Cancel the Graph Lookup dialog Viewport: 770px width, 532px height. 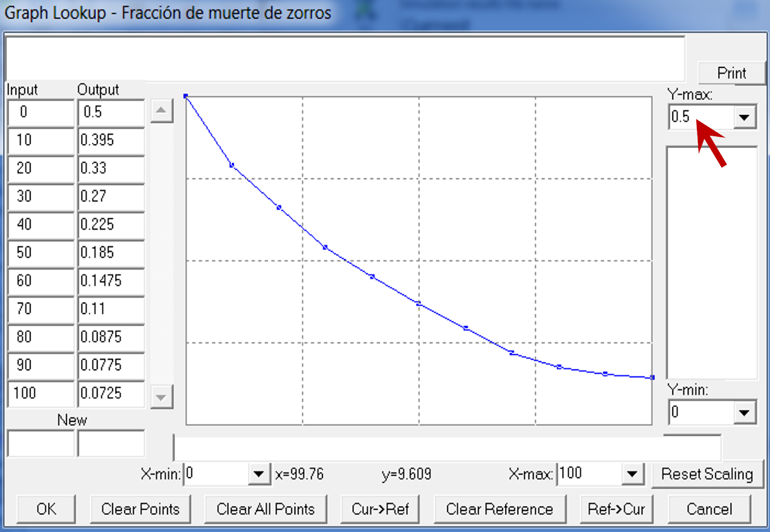(709, 509)
